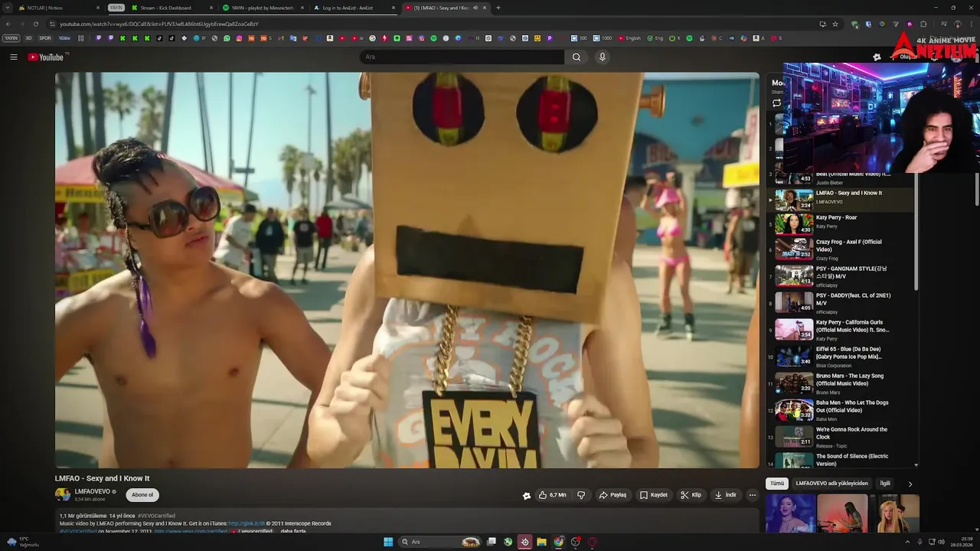Reload the page
This screenshot has height=551, width=980.
tap(35, 24)
